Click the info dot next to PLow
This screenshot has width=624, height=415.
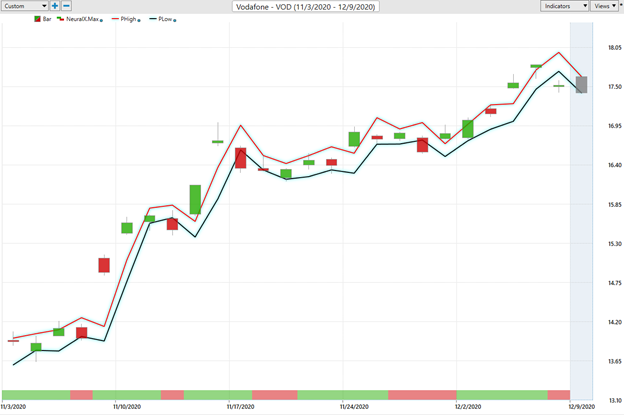[x=175, y=20]
